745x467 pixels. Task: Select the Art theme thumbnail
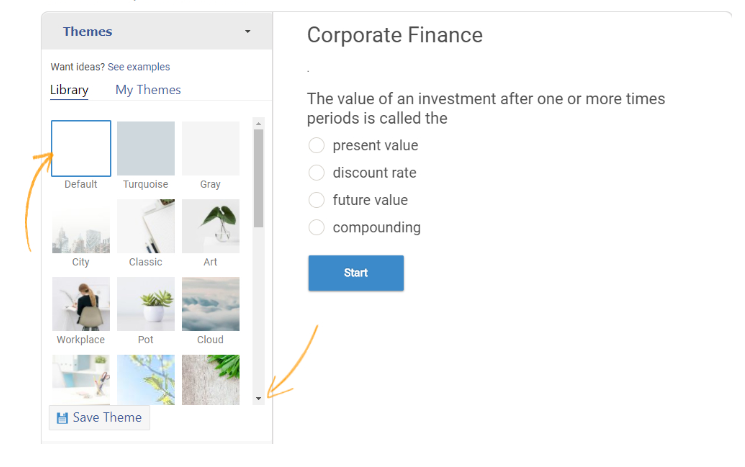[x=210, y=226]
